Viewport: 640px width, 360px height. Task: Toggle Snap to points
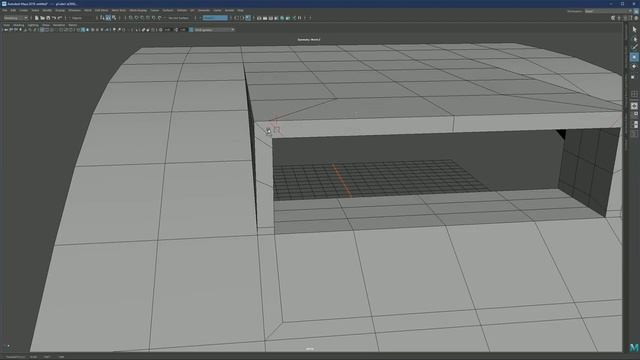coord(142,18)
